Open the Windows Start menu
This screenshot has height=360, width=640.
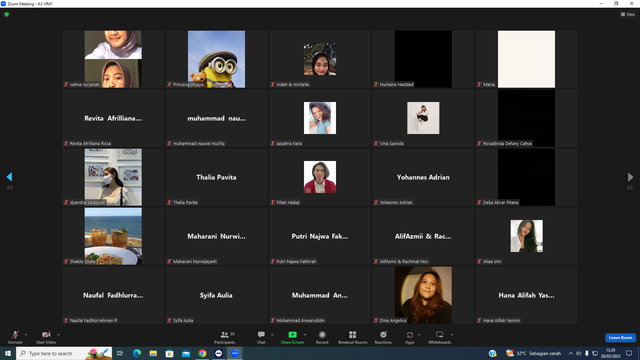8,353
